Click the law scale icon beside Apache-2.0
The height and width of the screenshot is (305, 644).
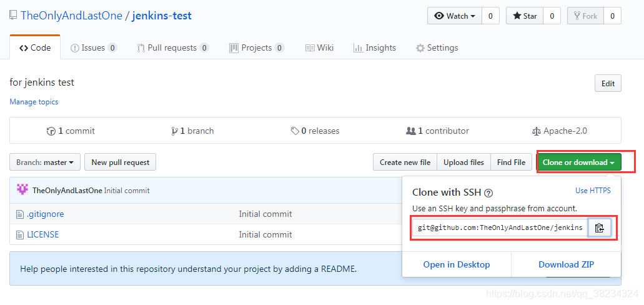point(537,131)
